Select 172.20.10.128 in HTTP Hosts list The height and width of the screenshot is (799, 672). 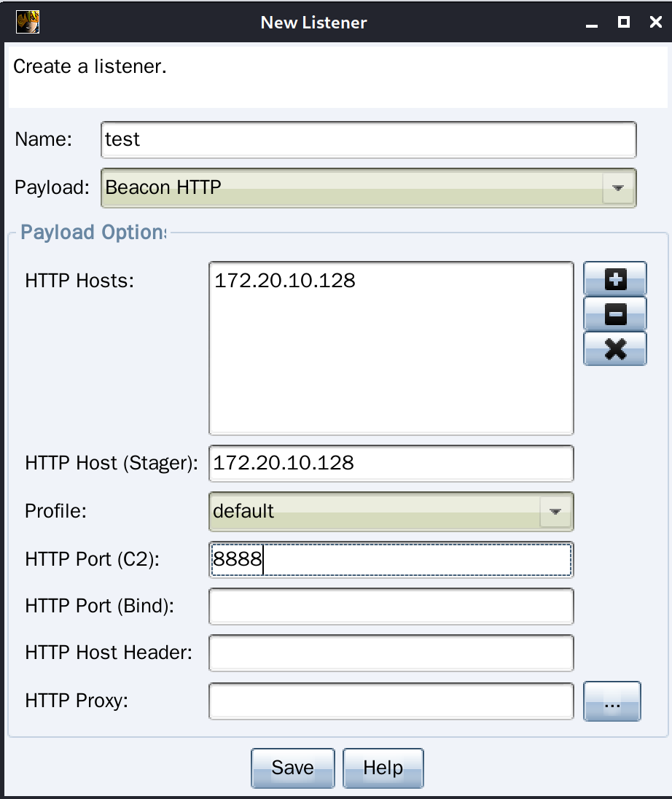point(285,281)
